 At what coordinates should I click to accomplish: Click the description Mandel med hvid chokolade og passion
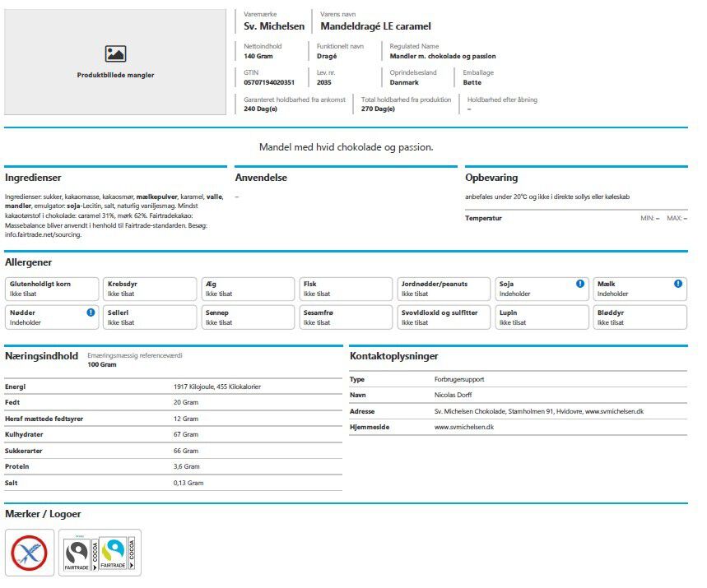click(346, 147)
